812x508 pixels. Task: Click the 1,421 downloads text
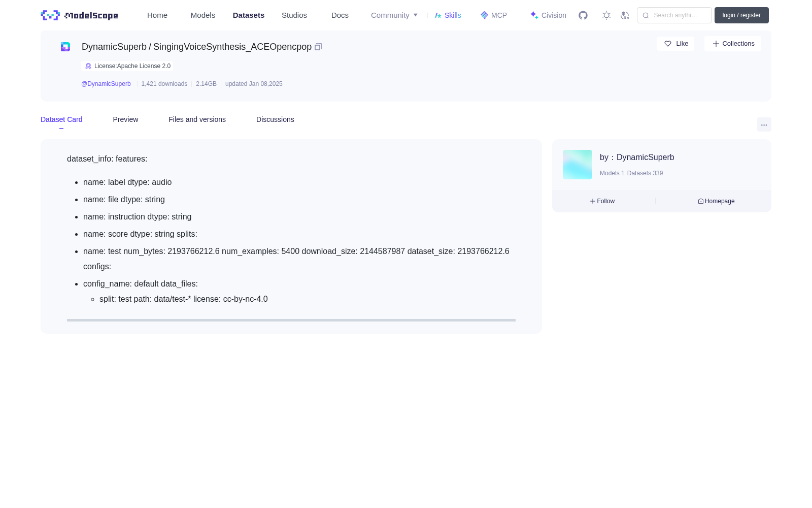pyautogui.click(x=164, y=84)
